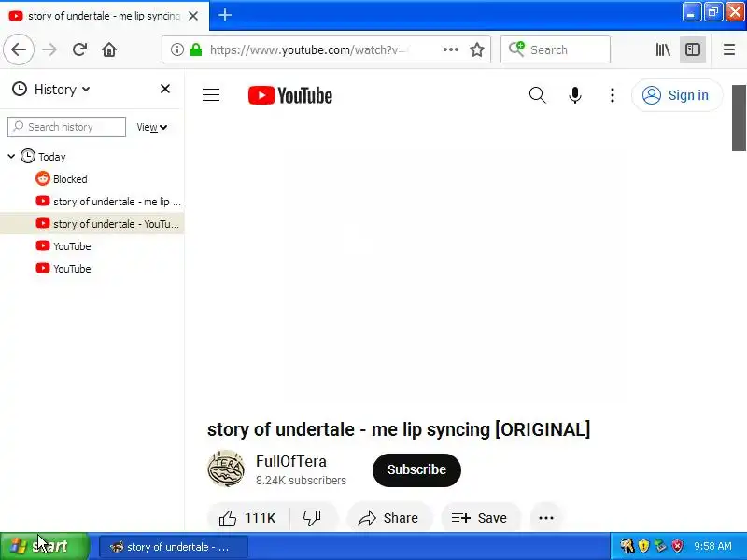
Task: Open the Firefox hamburger menu
Action: pos(729,49)
